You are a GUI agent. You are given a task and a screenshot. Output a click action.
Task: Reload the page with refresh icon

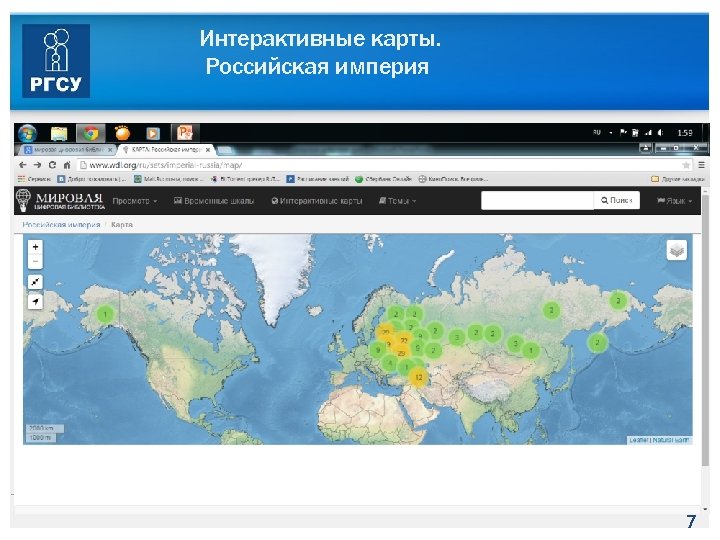52,165
